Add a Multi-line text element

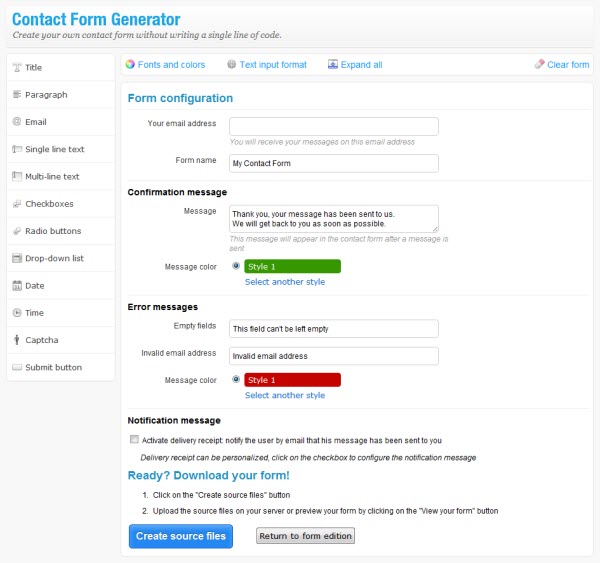point(61,176)
